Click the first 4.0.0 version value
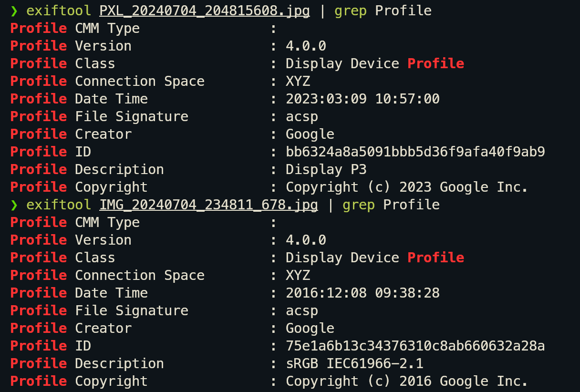This screenshot has height=392, width=580. pos(306,46)
